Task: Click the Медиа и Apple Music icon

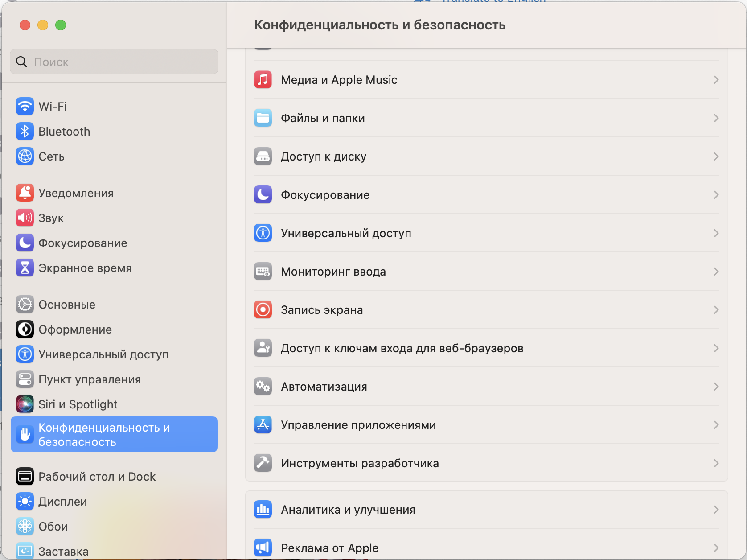Action: pos(263,80)
